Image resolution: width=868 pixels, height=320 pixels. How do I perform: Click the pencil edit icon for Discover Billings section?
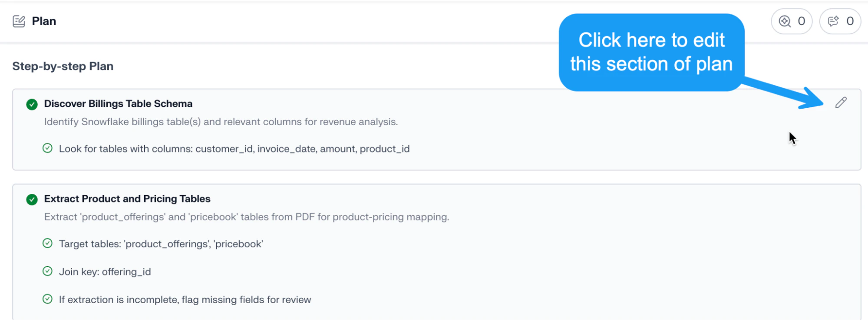click(841, 103)
